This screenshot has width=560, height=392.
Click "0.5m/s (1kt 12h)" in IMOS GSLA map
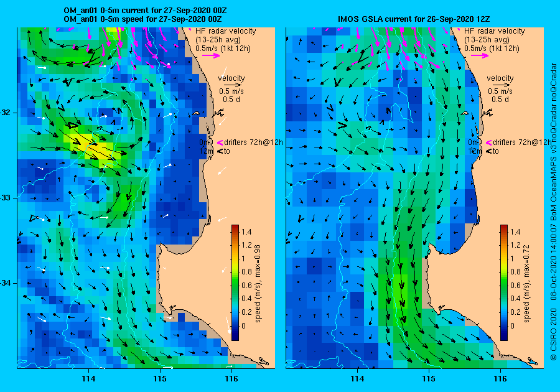492,49
